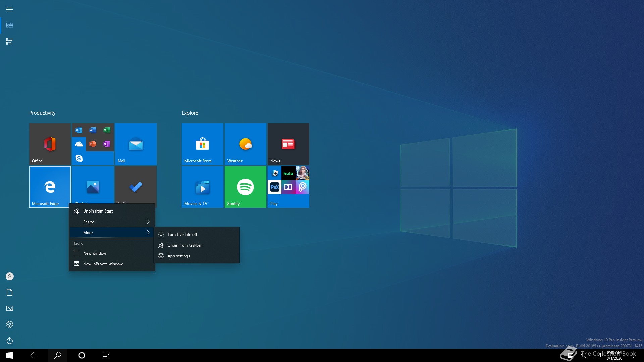The image size is (644, 362).
Task: Open the small Skype tile
Action: click(79, 158)
